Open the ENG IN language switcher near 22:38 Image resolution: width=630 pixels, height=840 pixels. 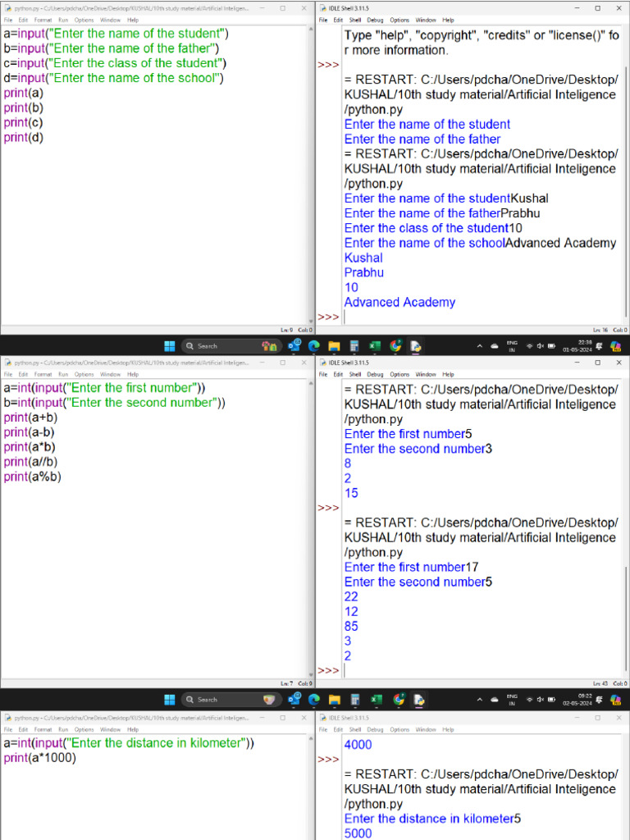point(512,345)
